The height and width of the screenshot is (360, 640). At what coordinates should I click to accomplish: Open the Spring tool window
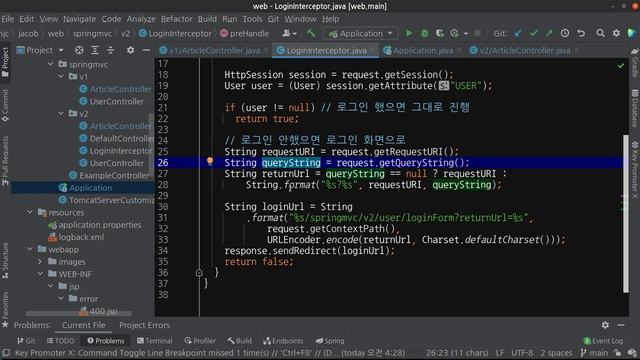point(330,341)
